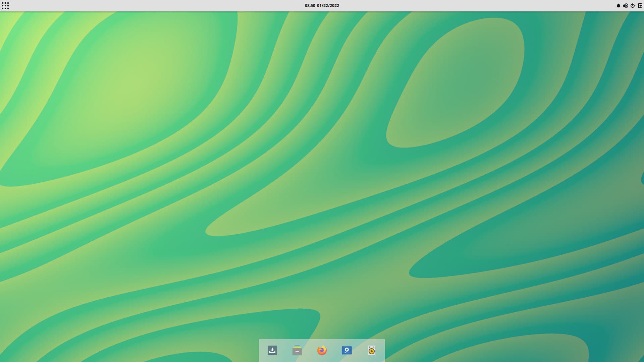
Task: Adjust volume by clicking the speaker indicator
Action: pos(626,5)
